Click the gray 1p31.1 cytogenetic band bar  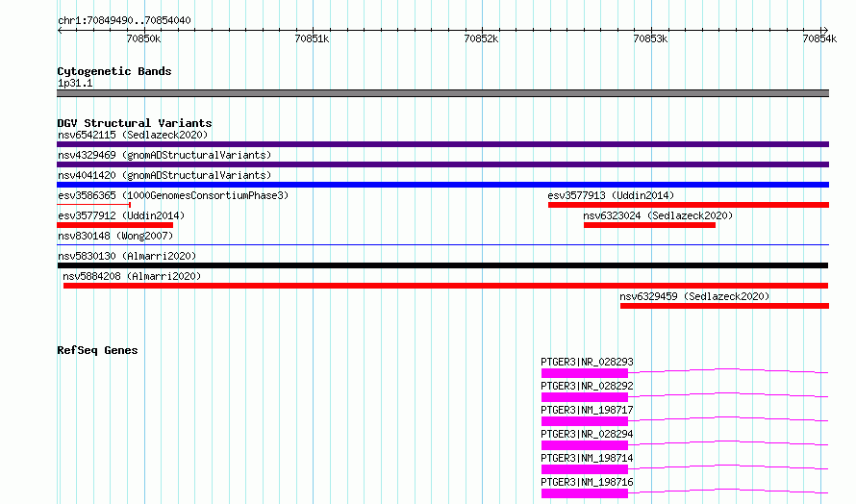pos(442,93)
